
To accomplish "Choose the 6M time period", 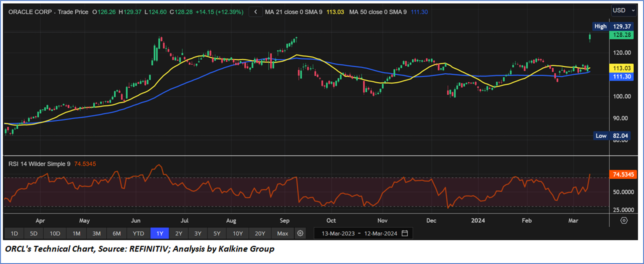I will click(x=117, y=233).
